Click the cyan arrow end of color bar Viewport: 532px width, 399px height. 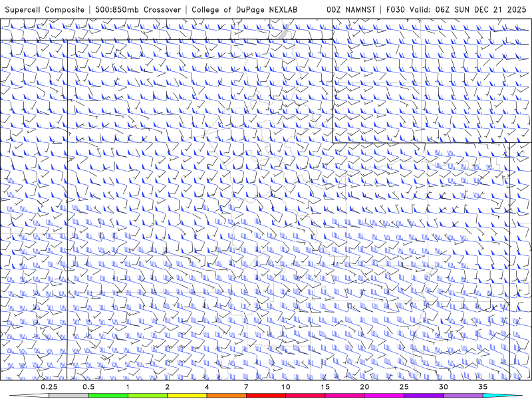(504, 396)
